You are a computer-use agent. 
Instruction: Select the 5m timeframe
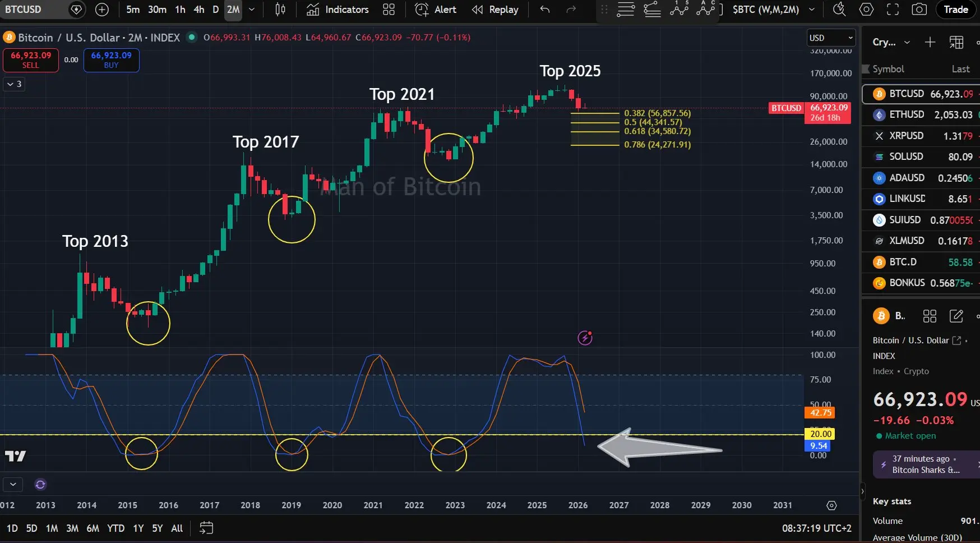[133, 10]
